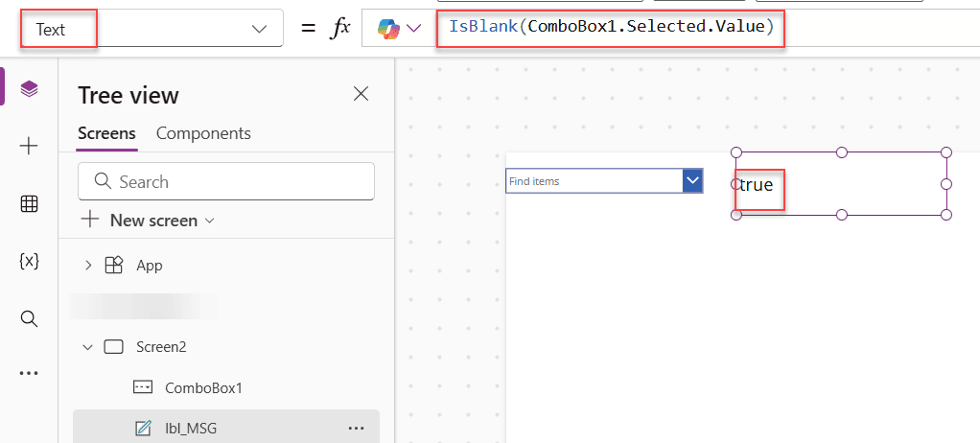Select lbl_MSG in the tree view
Image resolution: width=980 pixels, height=443 pixels.
click(191, 428)
